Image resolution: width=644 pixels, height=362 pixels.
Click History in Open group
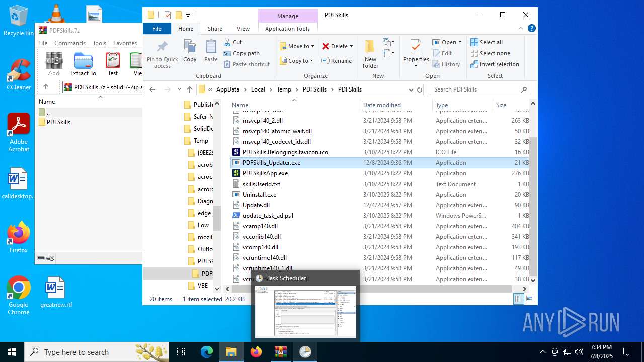(446, 64)
